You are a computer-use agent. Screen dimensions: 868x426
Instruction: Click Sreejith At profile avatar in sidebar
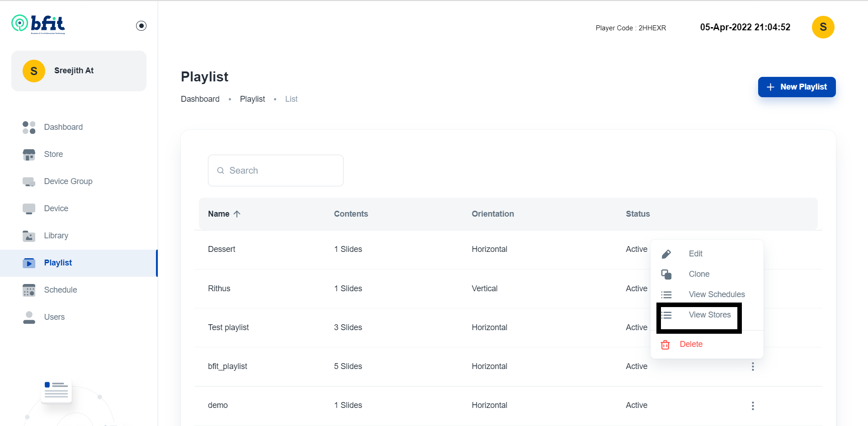[34, 71]
